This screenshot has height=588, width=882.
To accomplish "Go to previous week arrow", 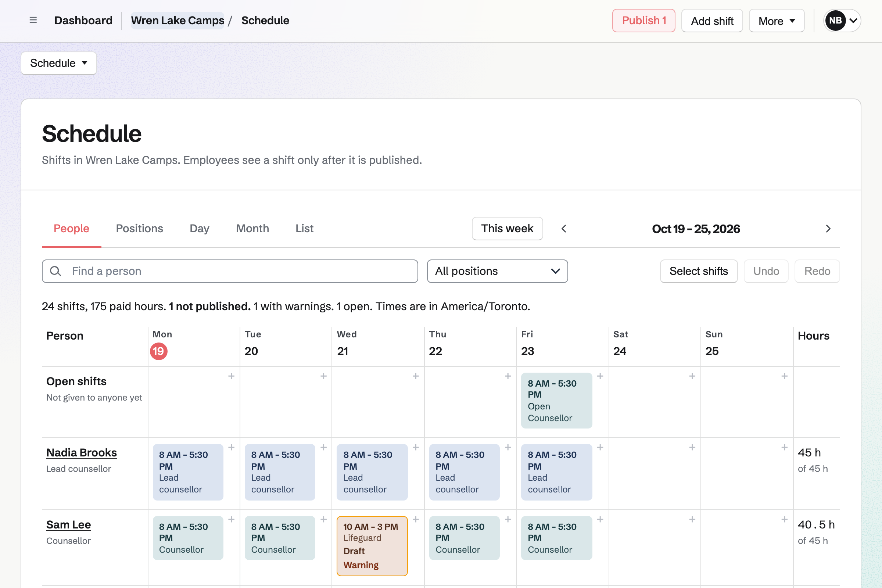I will [564, 229].
